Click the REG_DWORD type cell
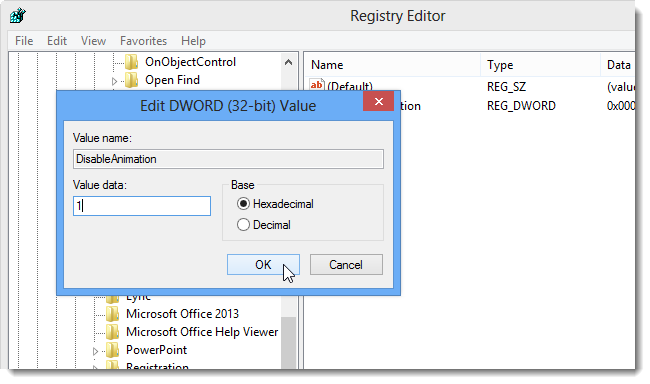650x384 pixels. 521,106
